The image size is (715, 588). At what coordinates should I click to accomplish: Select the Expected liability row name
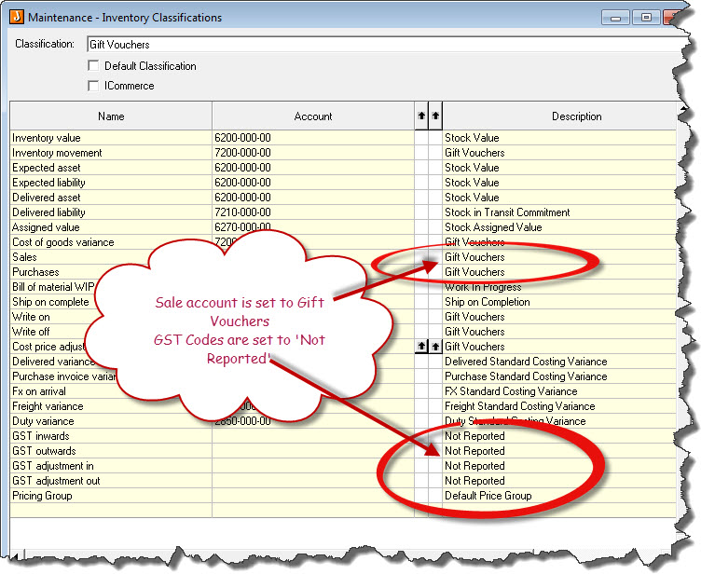pyautogui.click(x=48, y=183)
